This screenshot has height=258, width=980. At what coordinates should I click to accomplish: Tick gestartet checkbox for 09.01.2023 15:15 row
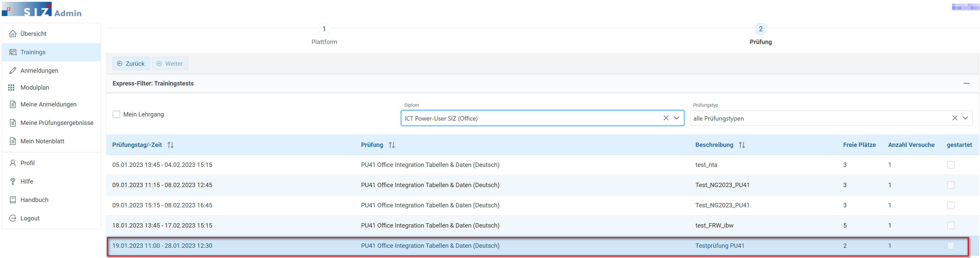coord(951,205)
